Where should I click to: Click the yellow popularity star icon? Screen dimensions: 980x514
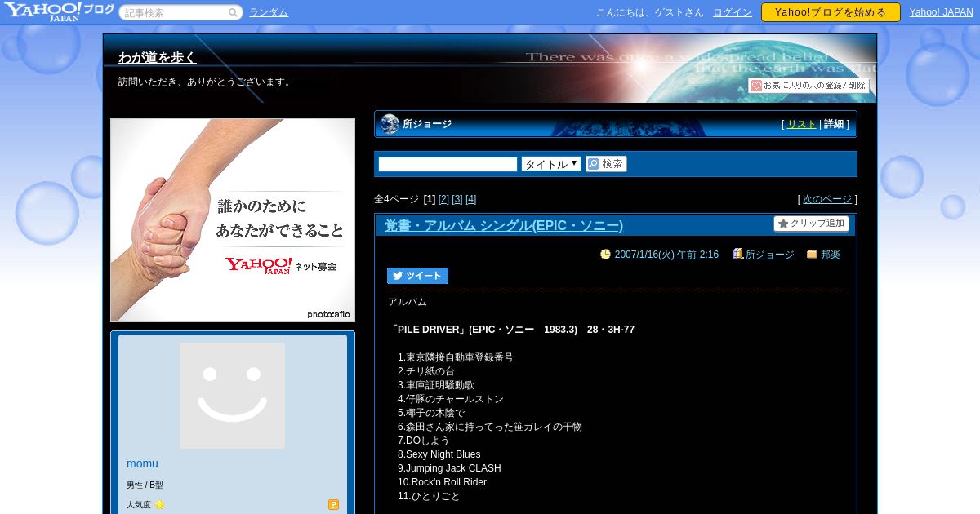click(x=159, y=505)
